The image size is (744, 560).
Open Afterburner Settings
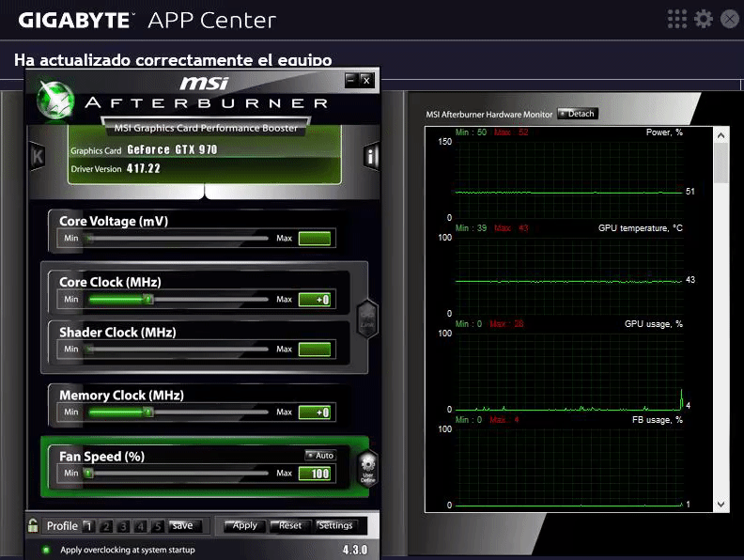[335, 525]
